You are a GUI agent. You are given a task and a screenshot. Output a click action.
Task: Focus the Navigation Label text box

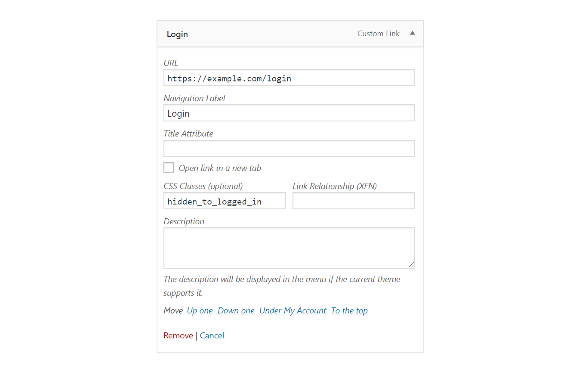[289, 113]
